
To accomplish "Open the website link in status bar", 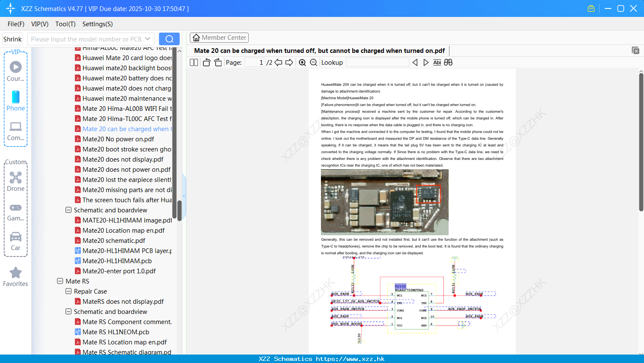I will click(350, 359).
